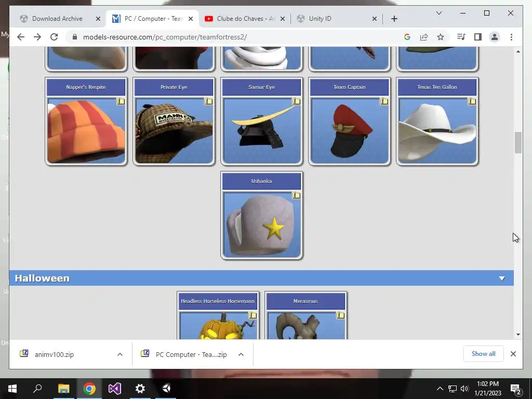This screenshot has height=399, width=532.
Task: Open the tab search dropdown arrow
Action: click(438, 13)
